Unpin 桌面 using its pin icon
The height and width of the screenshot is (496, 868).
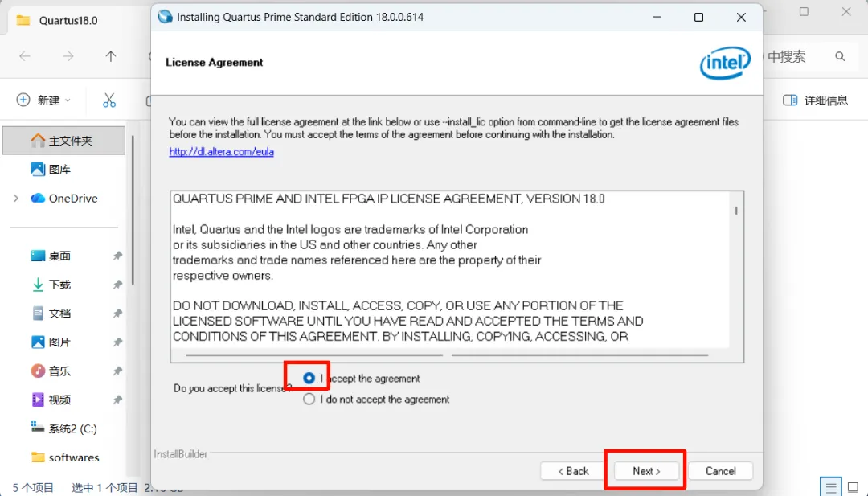click(117, 256)
